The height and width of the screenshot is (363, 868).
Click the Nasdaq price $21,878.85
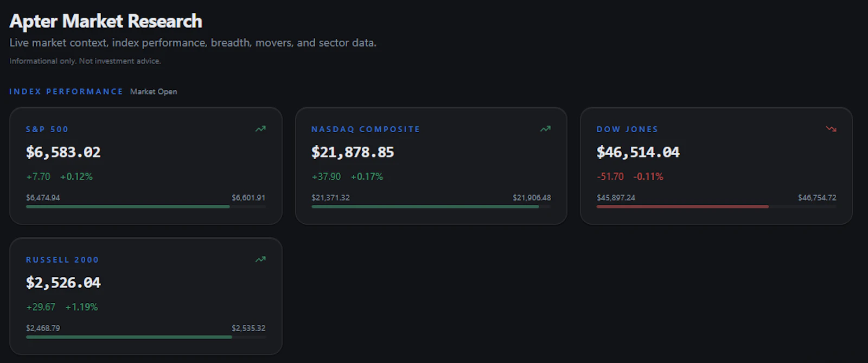(353, 152)
